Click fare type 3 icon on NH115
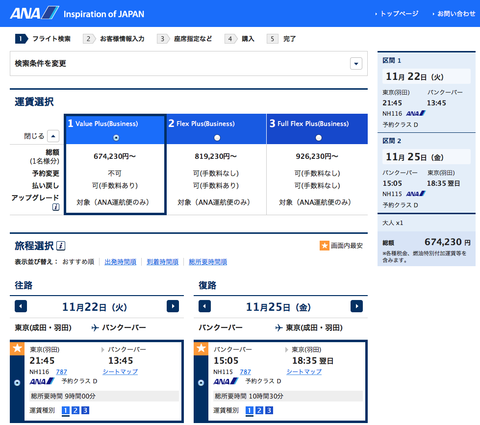This screenshot has height=425, width=480. pos(269,410)
